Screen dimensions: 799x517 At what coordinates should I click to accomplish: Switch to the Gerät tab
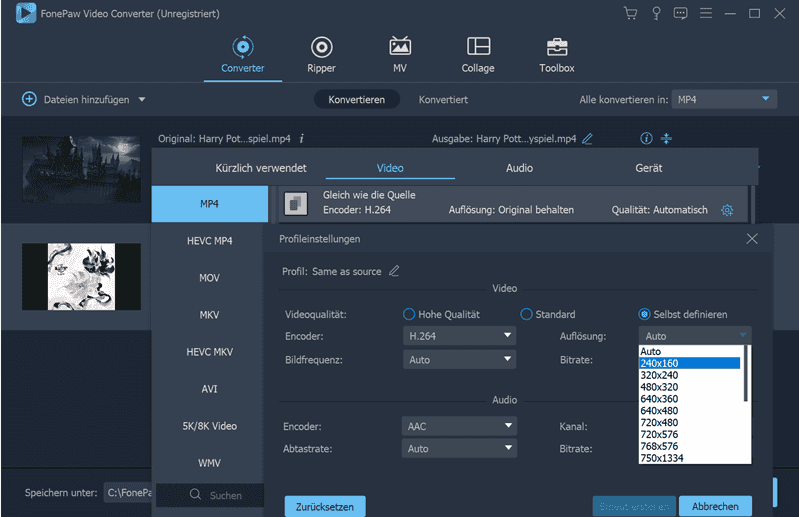tap(649, 168)
